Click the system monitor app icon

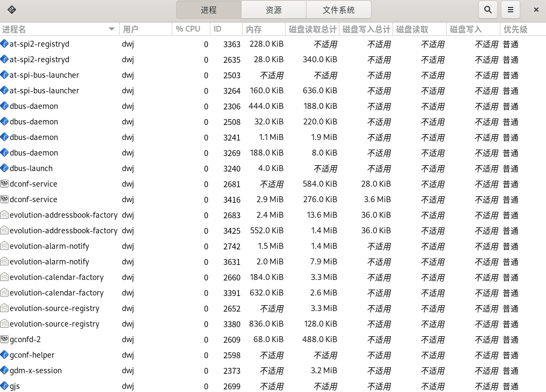12,10
